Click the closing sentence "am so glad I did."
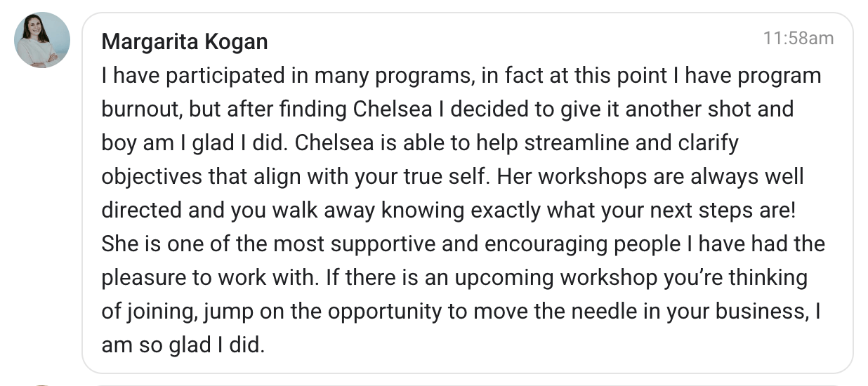 183,345
